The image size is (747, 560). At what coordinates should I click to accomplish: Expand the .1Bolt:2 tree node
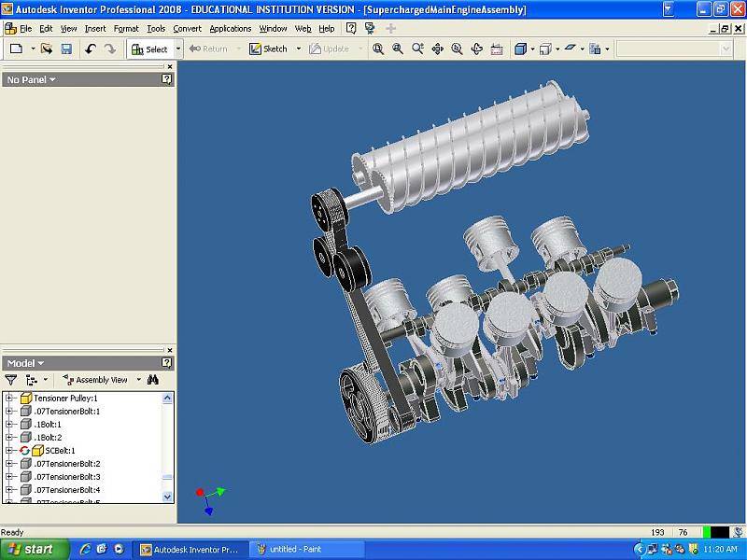pos(9,437)
